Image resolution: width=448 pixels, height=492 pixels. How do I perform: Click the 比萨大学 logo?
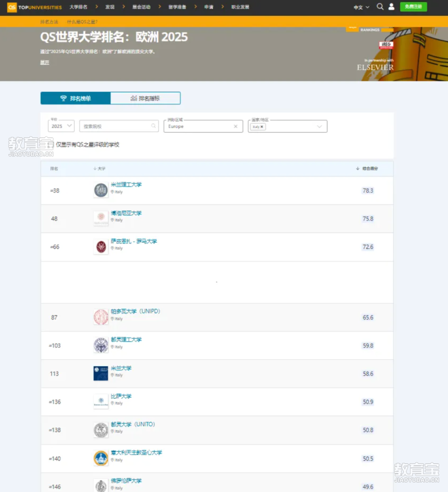click(x=101, y=401)
